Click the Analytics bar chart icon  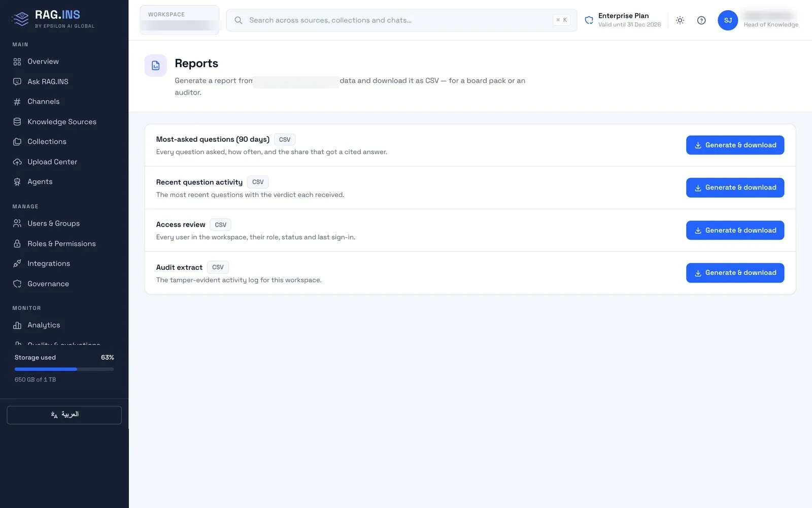tap(17, 325)
